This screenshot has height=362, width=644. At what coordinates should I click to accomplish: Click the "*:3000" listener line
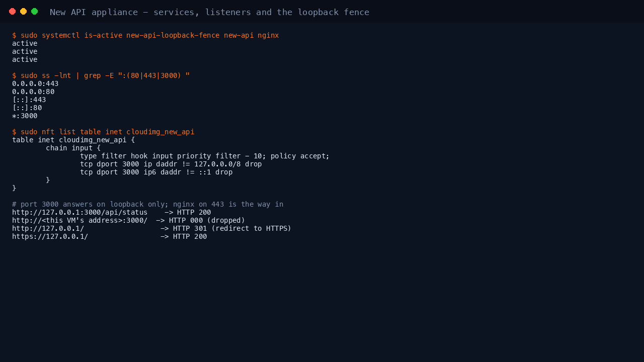pyautogui.click(x=25, y=116)
